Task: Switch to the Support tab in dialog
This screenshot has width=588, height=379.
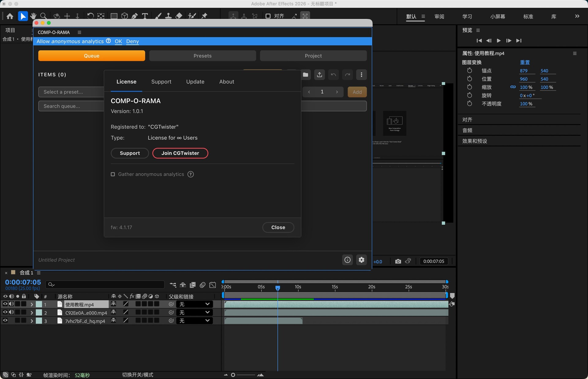Action: [x=161, y=82]
